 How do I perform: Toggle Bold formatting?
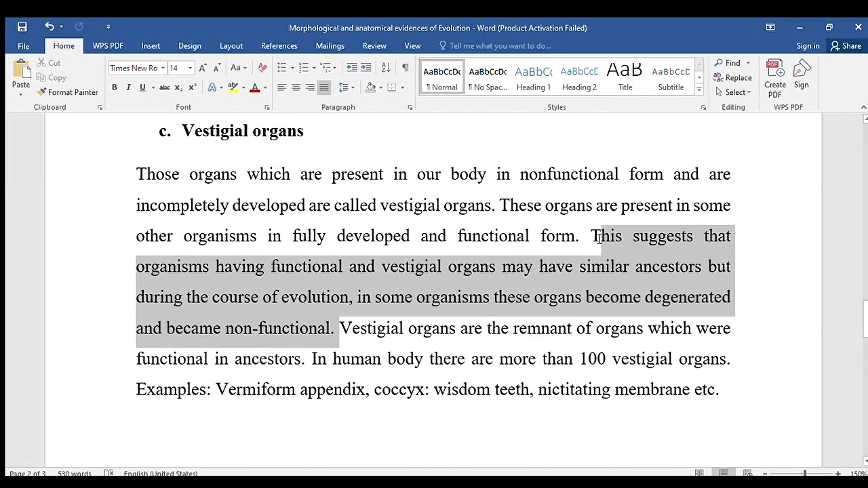(x=115, y=87)
